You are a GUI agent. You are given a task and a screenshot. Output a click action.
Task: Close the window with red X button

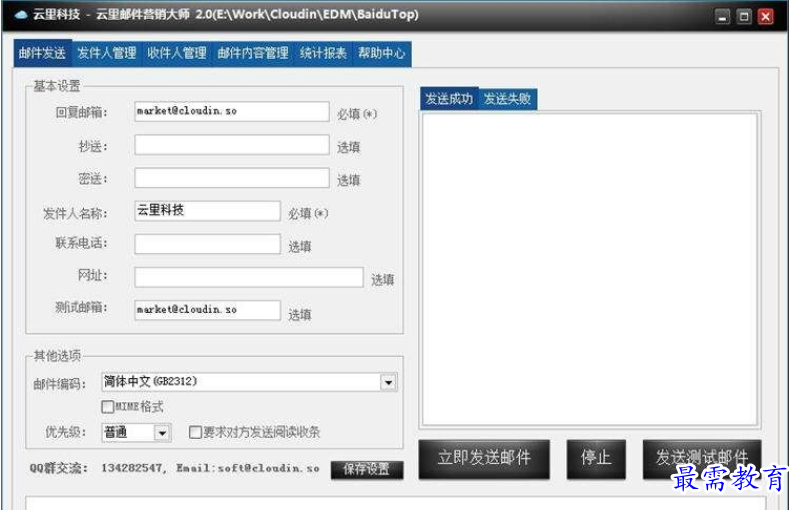pyautogui.click(x=766, y=17)
